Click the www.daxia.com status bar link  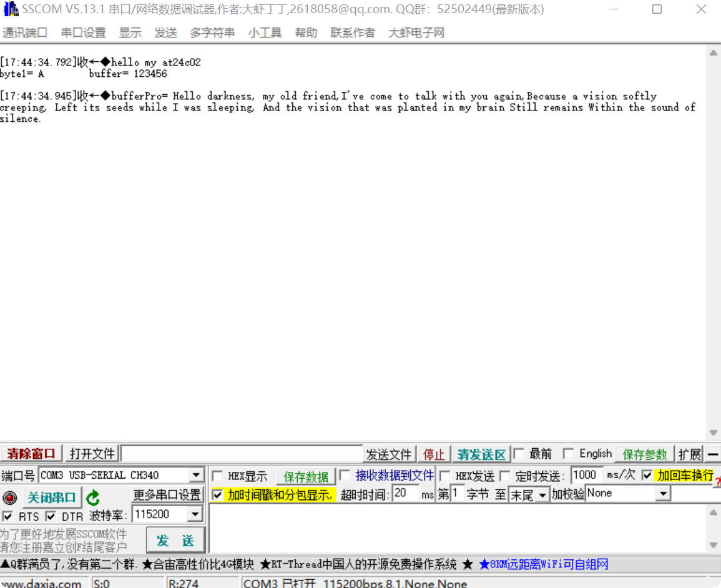42,584
